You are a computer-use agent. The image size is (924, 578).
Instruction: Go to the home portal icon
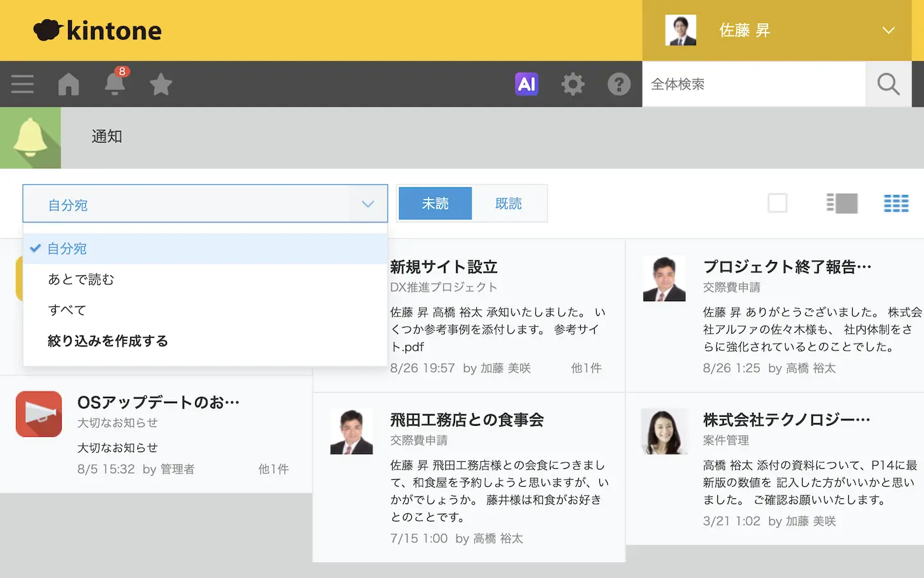click(x=69, y=84)
